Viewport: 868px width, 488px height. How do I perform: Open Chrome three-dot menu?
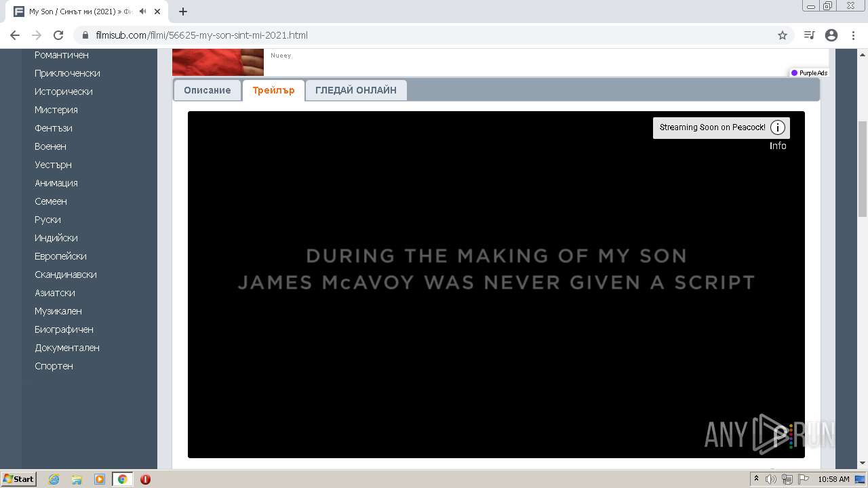pos(853,35)
